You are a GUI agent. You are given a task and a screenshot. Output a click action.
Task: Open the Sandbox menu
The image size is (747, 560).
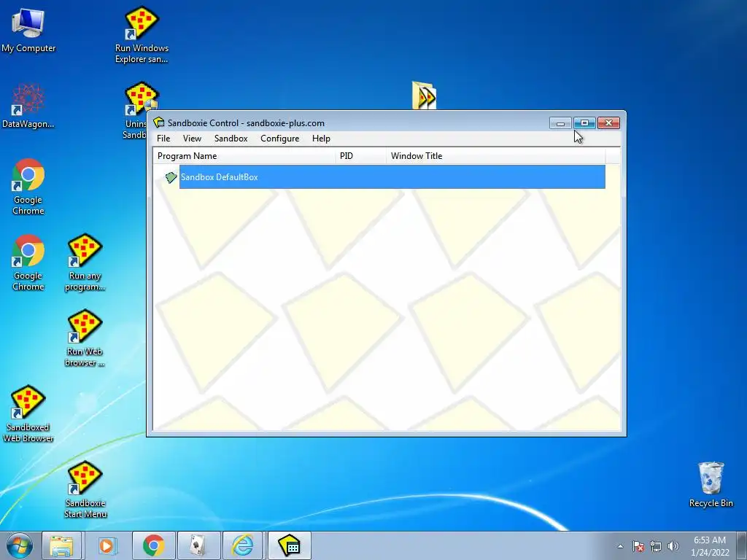coord(231,139)
